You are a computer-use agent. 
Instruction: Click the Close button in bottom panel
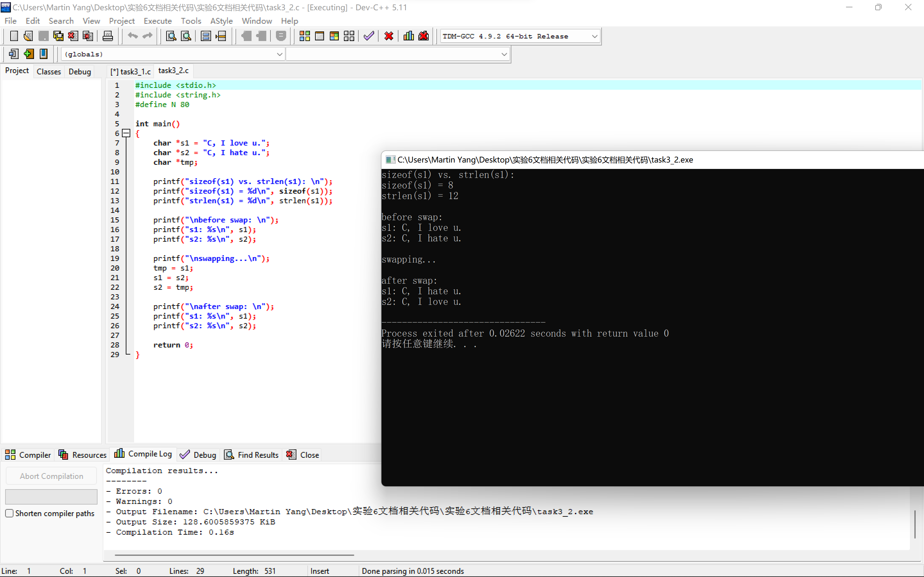tap(303, 455)
